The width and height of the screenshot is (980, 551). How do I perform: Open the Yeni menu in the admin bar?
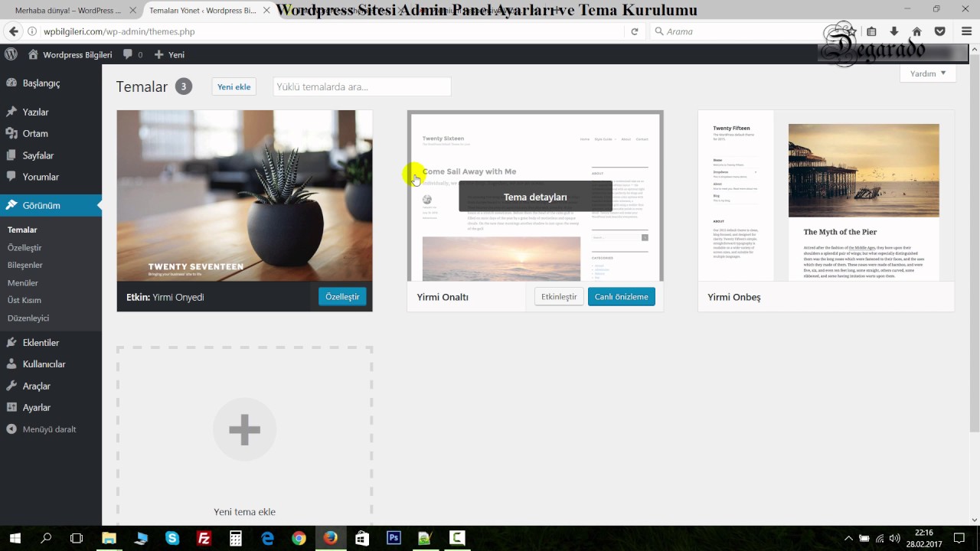pyautogui.click(x=169, y=55)
